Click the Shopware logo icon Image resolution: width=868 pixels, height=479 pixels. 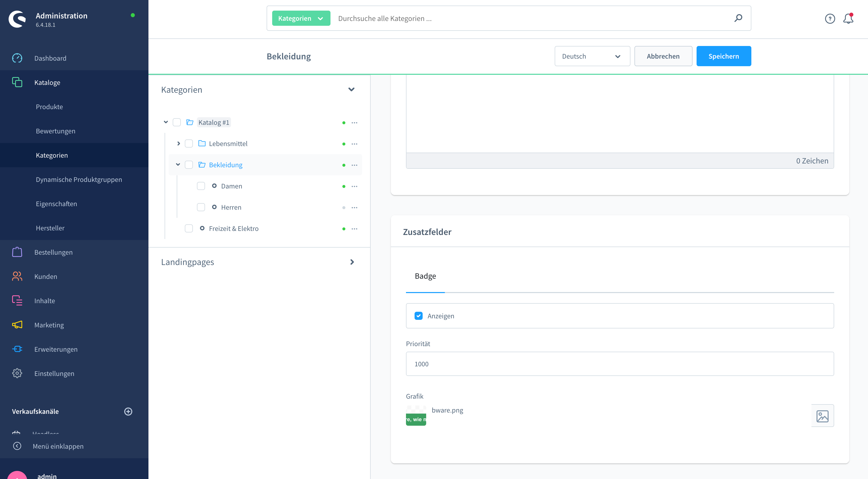point(17,19)
